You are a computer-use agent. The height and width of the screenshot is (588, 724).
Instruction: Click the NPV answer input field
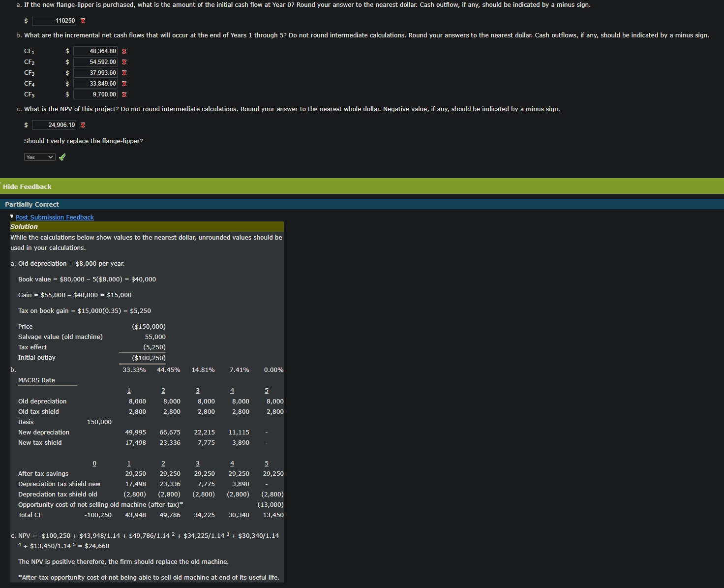(54, 125)
